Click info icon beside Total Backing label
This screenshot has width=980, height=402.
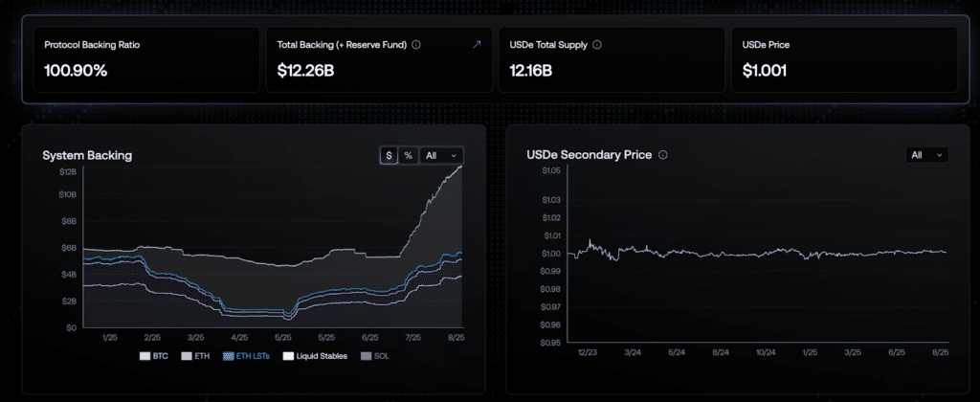(x=416, y=45)
